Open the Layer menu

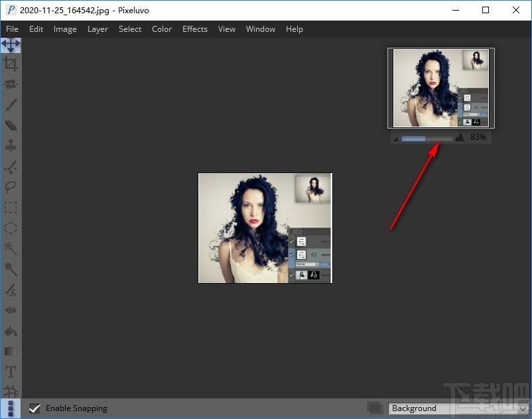coord(98,29)
